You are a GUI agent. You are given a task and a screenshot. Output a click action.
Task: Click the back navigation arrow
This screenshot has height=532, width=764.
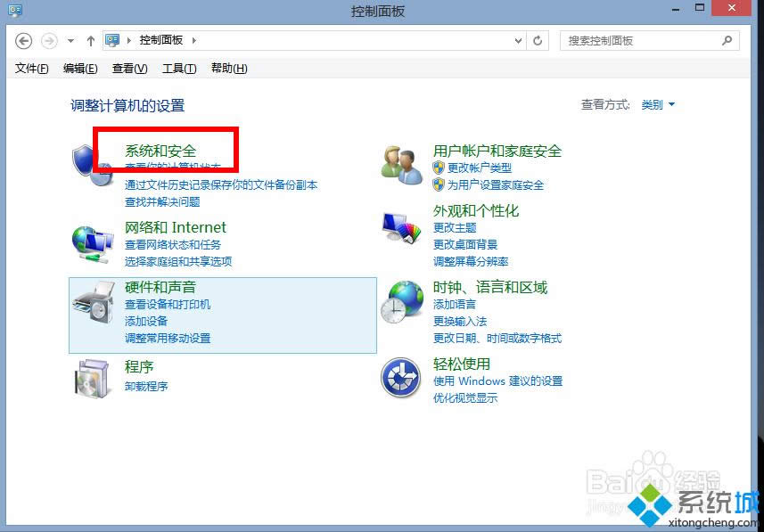coord(24,40)
